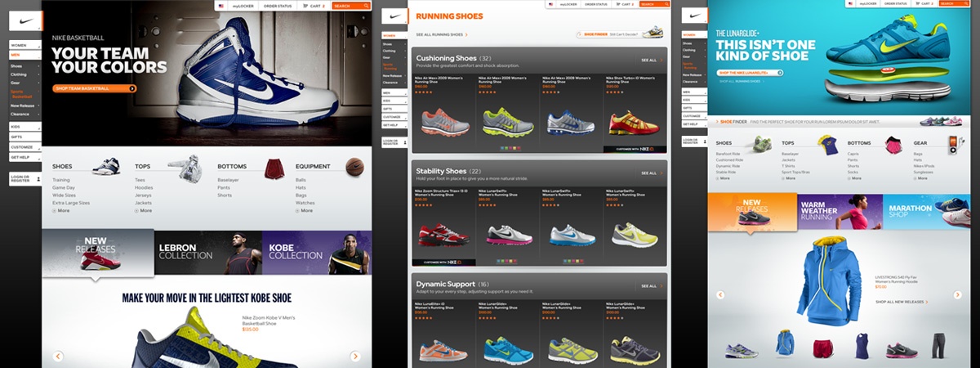Click the color swatches under the pink-soled Stability shoe
The height and width of the screenshot is (368, 980).
(x=506, y=263)
